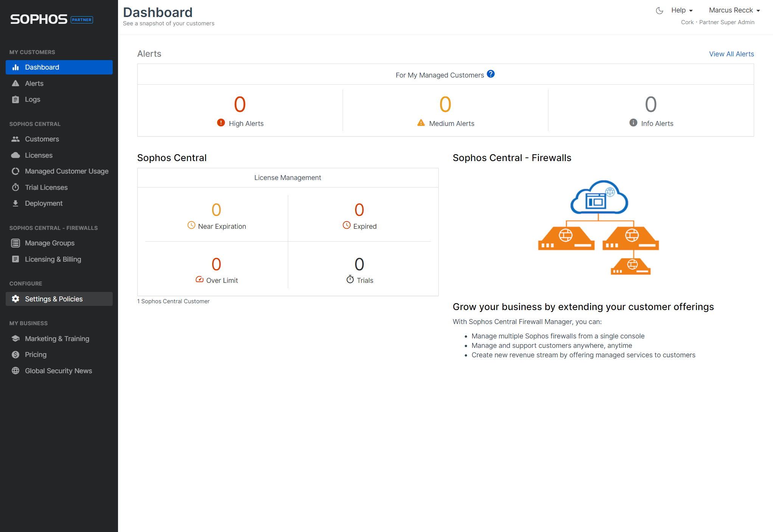This screenshot has width=773, height=532.
Task: Click the Managed Customer Usage icon
Action: click(x=16, y=171)
